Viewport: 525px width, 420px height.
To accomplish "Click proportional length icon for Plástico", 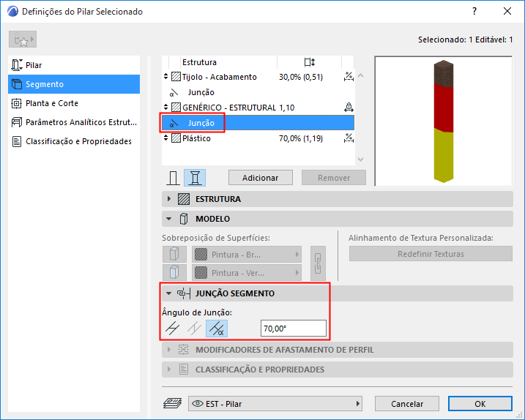I will click(x=349, y=138).
